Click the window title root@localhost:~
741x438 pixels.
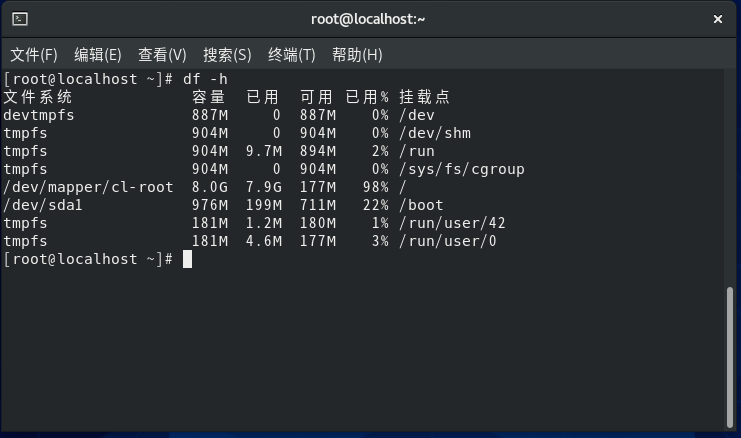(368, 19)
